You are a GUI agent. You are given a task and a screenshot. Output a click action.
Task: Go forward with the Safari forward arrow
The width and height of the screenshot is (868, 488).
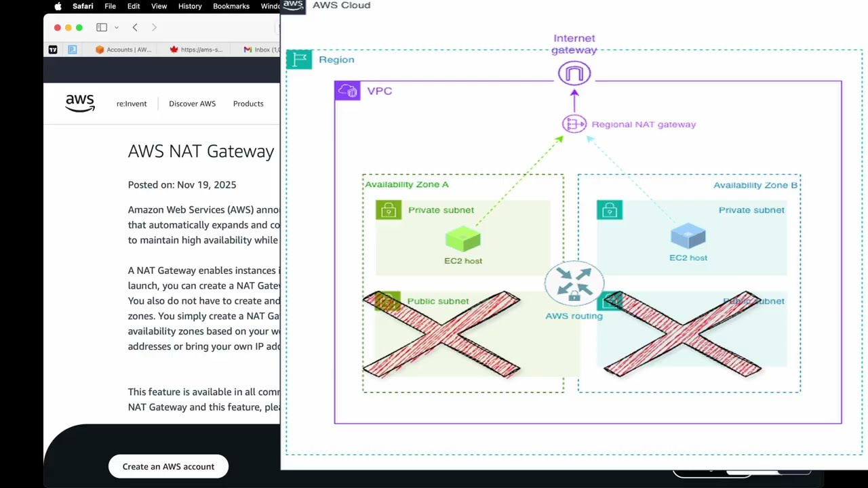(154, 27)
